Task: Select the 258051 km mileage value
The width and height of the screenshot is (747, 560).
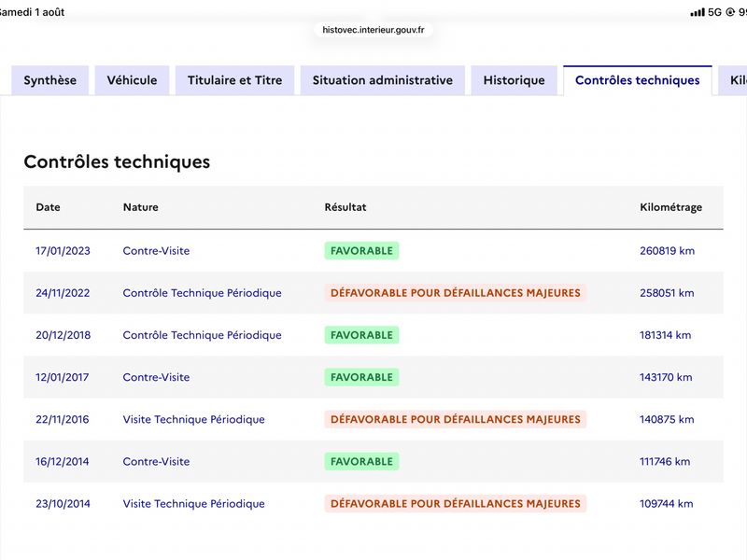Action: (x=667, y=293)
